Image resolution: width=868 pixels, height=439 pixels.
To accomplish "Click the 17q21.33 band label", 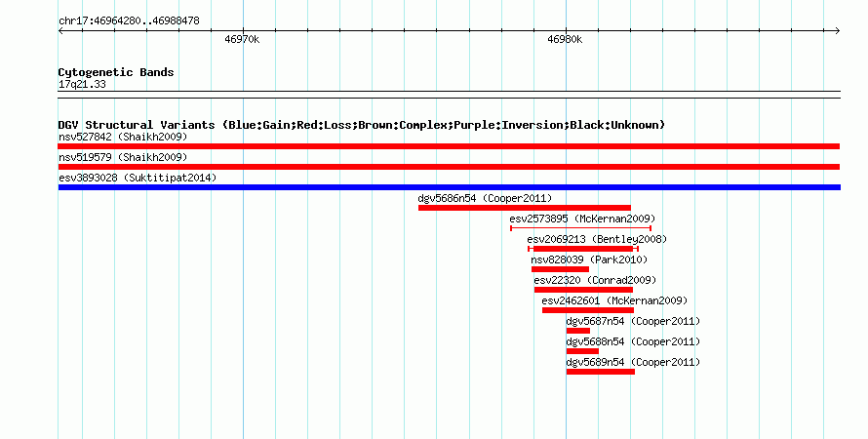I will [x=82, y=85].
